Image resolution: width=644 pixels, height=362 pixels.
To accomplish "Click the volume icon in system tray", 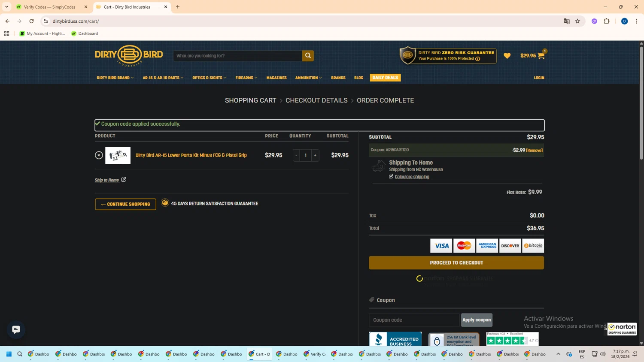I will coord(603,354).
